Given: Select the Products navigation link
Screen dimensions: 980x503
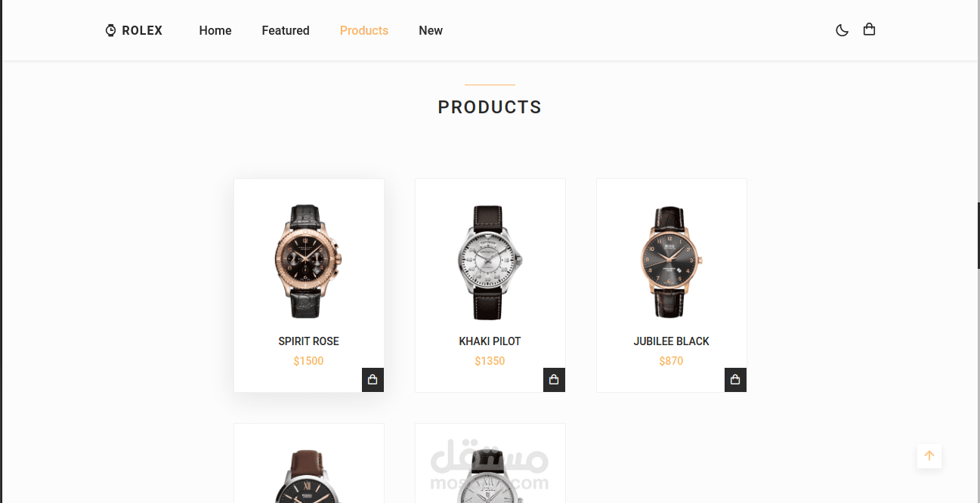Looking at the screenshot, I should pyautogui.click(x=364, y=30).
